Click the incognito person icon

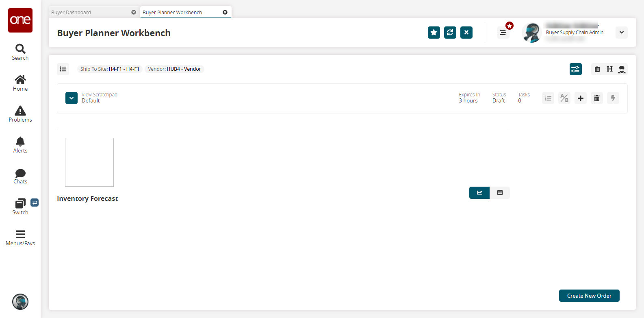(x=622, y=69)
